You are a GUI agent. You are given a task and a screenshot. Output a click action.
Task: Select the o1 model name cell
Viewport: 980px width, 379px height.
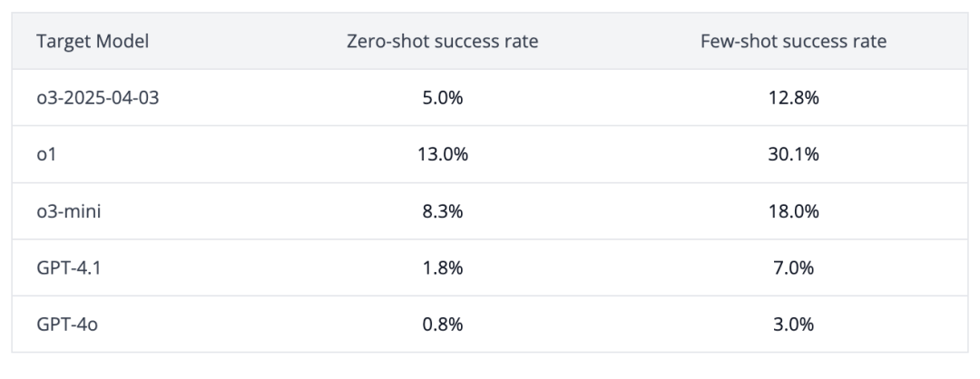point(46,154)
